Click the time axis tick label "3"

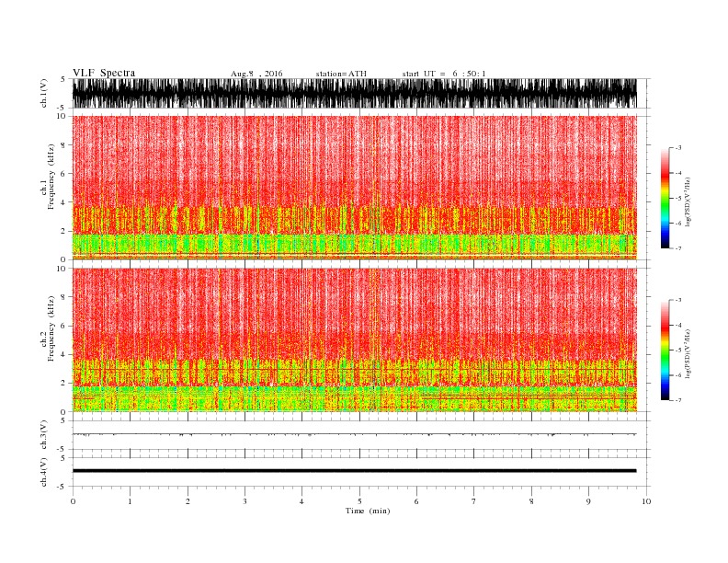(245, 501)
